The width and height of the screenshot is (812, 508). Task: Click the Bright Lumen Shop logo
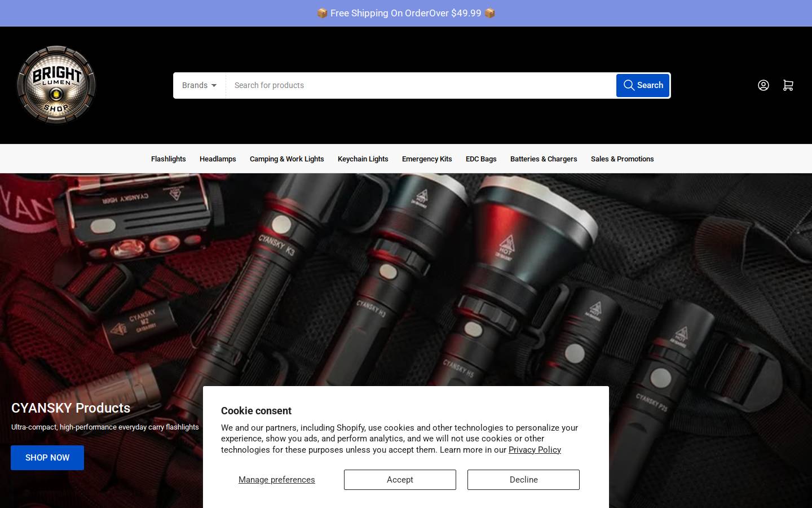(x=56, y=85)
